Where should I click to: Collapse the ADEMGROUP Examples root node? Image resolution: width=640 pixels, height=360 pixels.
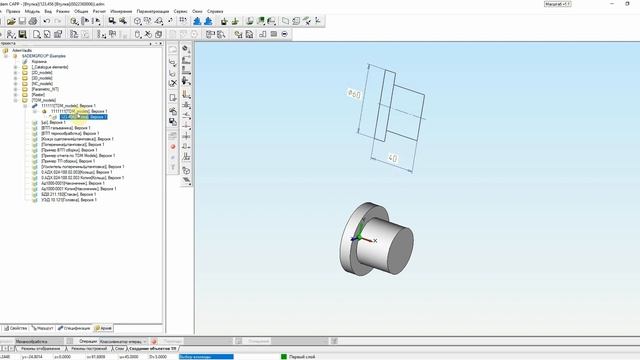coord(6,56)
